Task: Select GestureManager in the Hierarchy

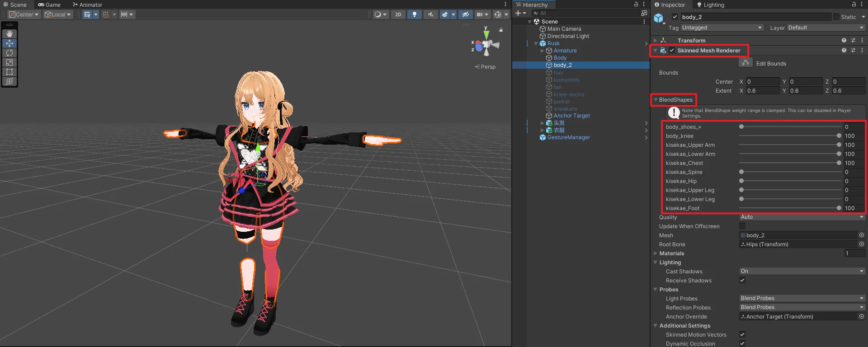Action: pyautogui.click(x=568, y=137)
